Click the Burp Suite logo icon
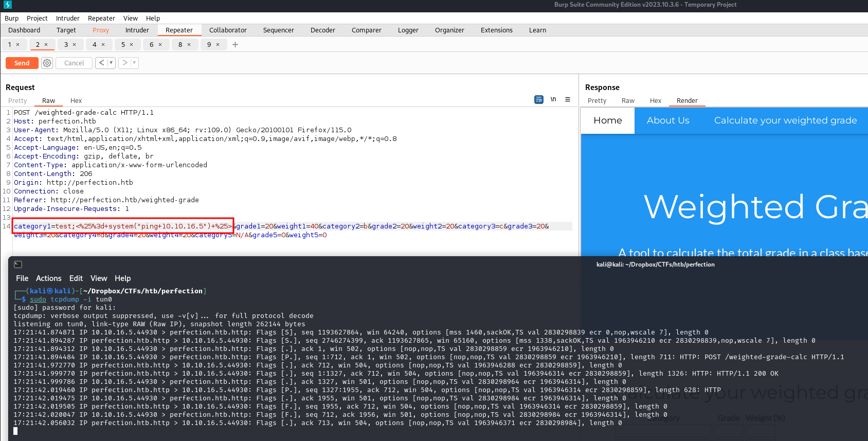 click(8, 5)
